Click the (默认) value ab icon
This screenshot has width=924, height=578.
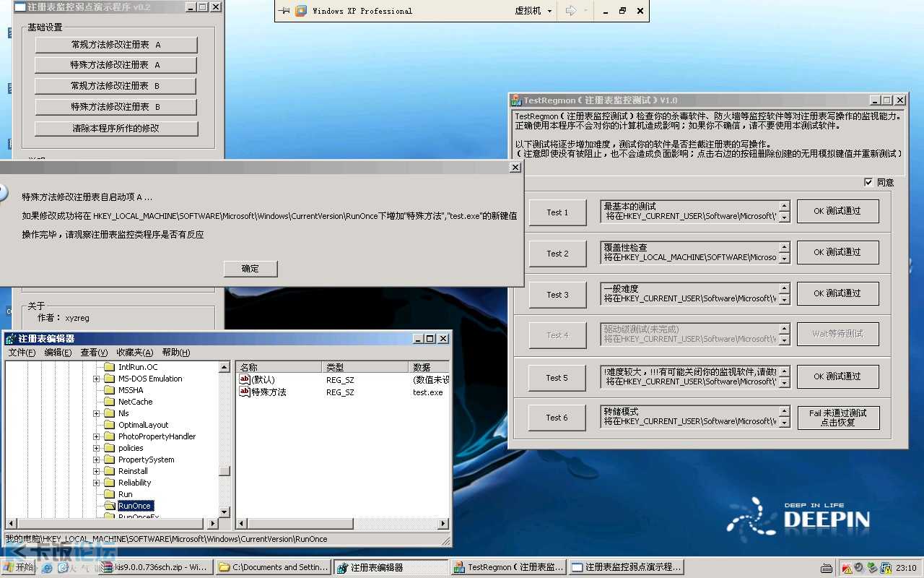pyautogui.click(x=244, y=380)
